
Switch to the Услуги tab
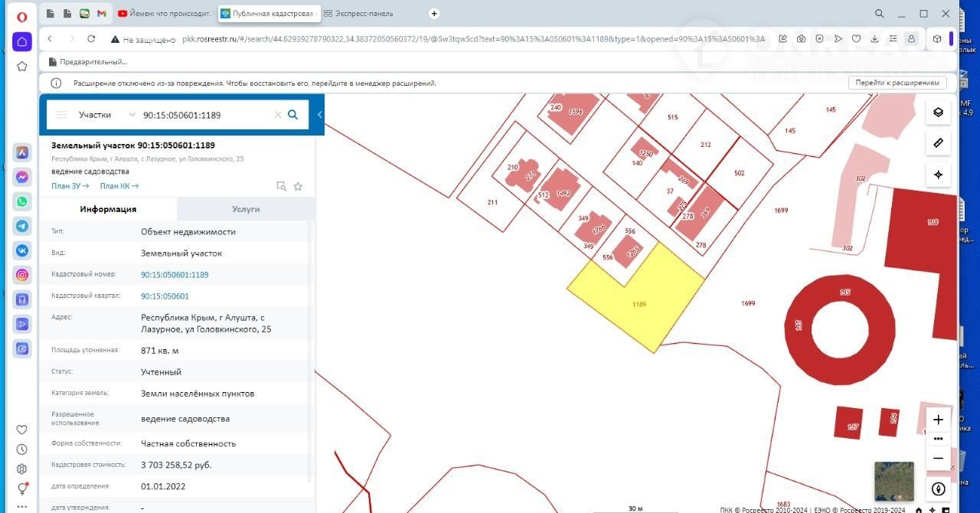click(246, 209)
